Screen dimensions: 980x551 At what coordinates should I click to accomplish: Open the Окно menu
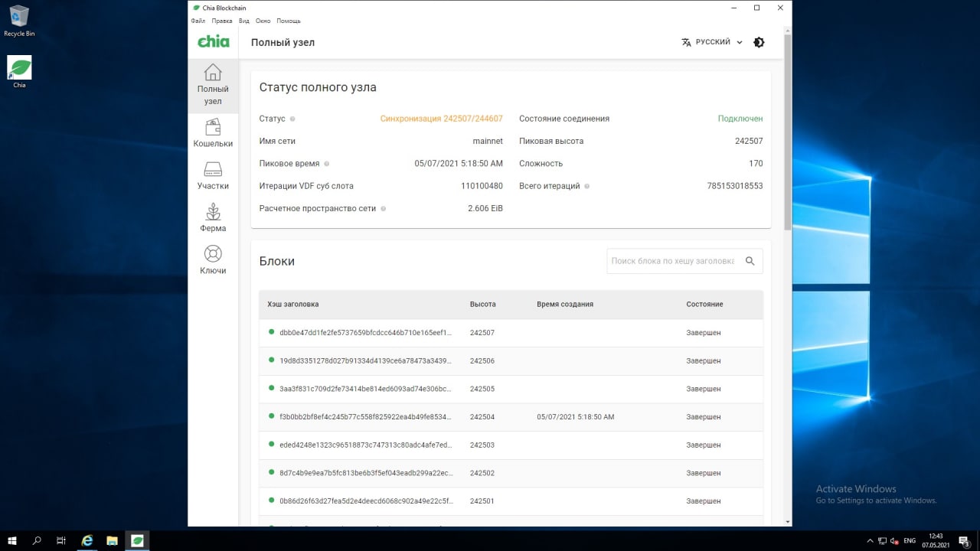pos(263,21)
